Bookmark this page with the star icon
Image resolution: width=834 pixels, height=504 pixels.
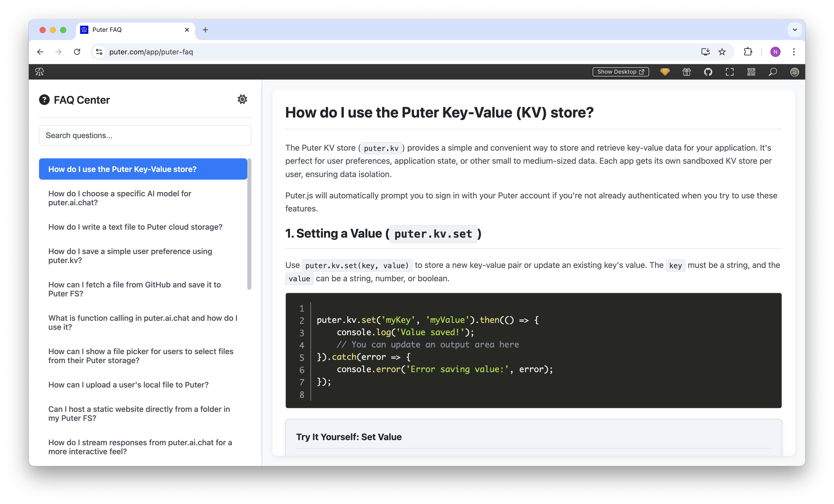point(722,52)
